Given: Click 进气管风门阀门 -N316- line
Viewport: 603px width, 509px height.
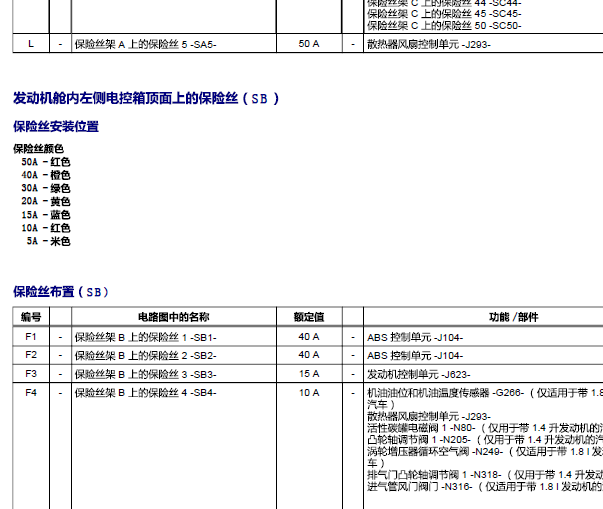Looking at the screenshot, I should click(x=485, y=487).
